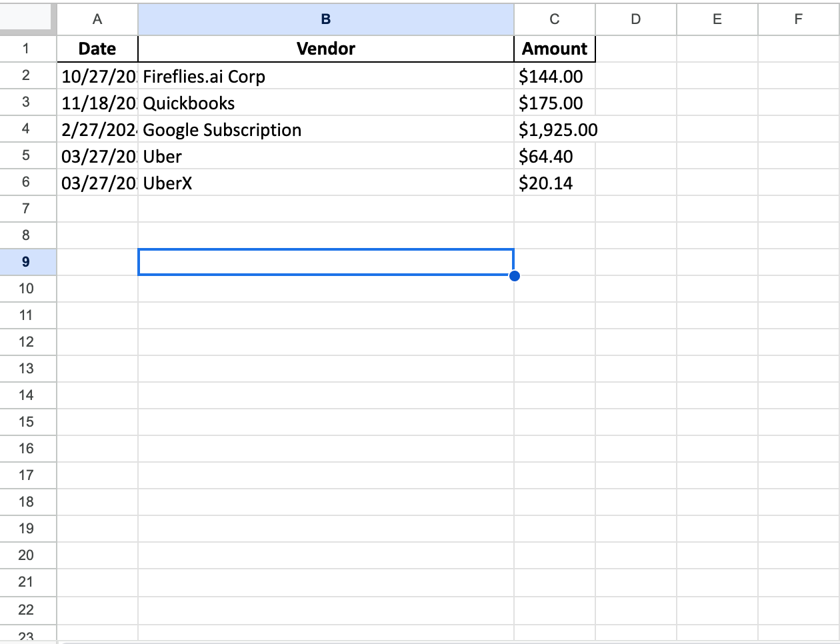Select column A header
840x644 pixels.
97,19
